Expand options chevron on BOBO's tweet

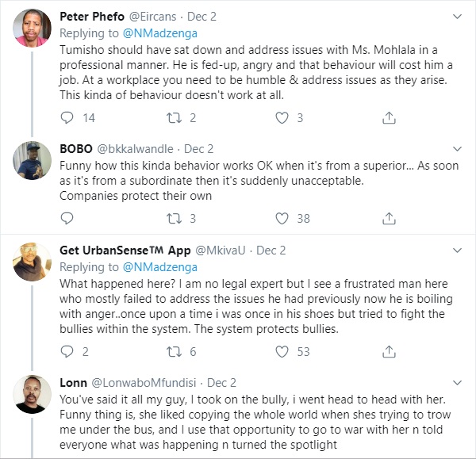click(459, 147)
